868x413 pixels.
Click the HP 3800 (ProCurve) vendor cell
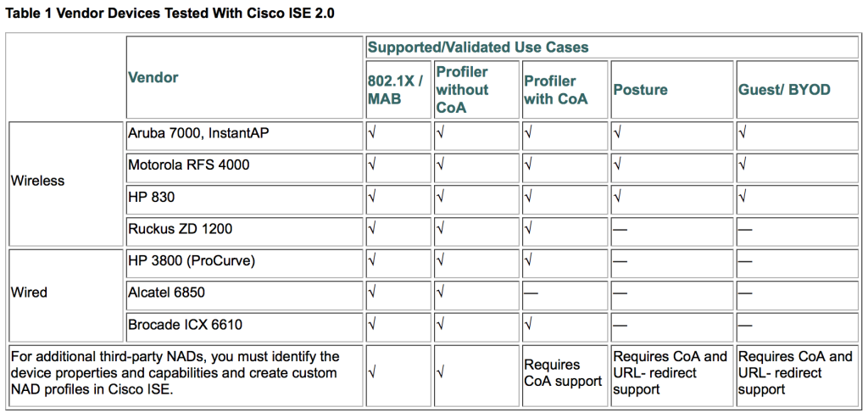(x=191, y=260)
